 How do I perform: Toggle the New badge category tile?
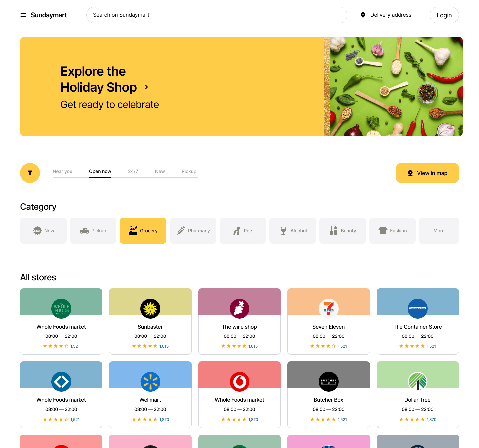tap(43, 231)
